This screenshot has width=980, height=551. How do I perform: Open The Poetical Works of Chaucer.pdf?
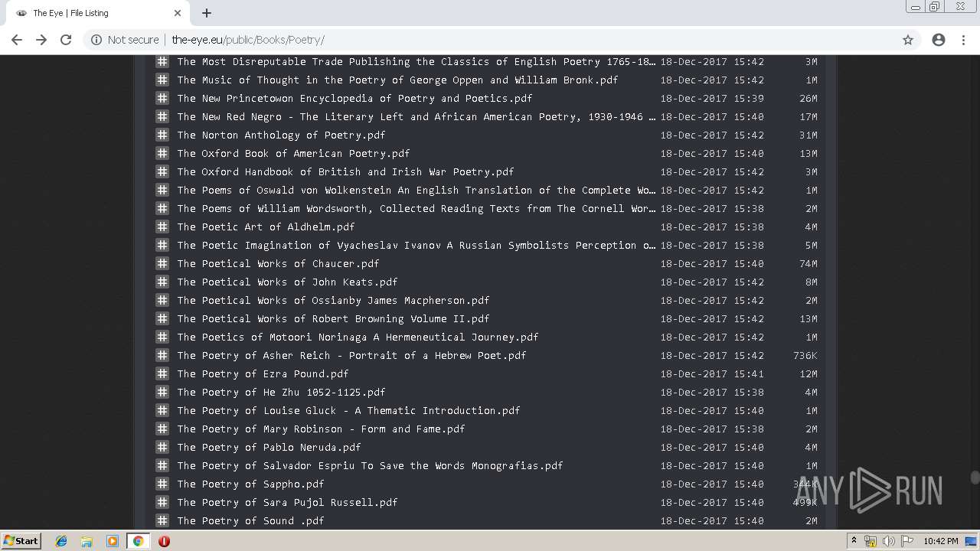coord(278,264)
